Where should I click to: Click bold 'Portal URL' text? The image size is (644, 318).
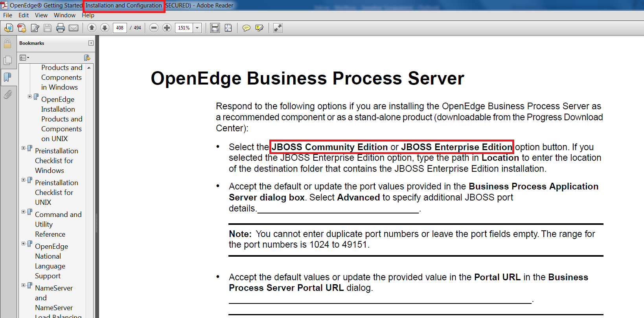pyautogui.click(x=497, y=277)
